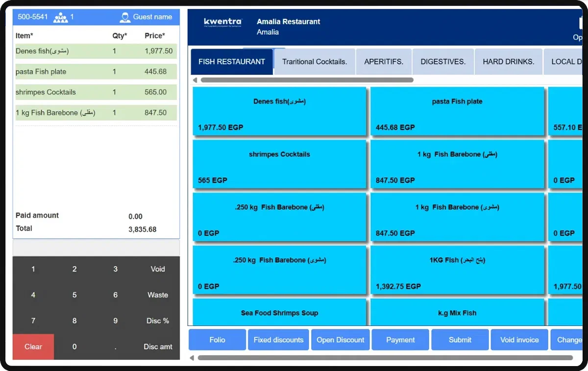Tap the Void key on keypad
Image resolution: width=588 pixels, height=371 pixels.
[158, 269]
